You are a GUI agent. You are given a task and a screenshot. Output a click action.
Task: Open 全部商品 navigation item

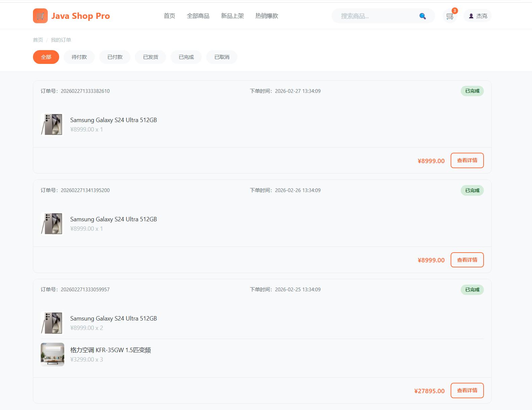(198, 16)
